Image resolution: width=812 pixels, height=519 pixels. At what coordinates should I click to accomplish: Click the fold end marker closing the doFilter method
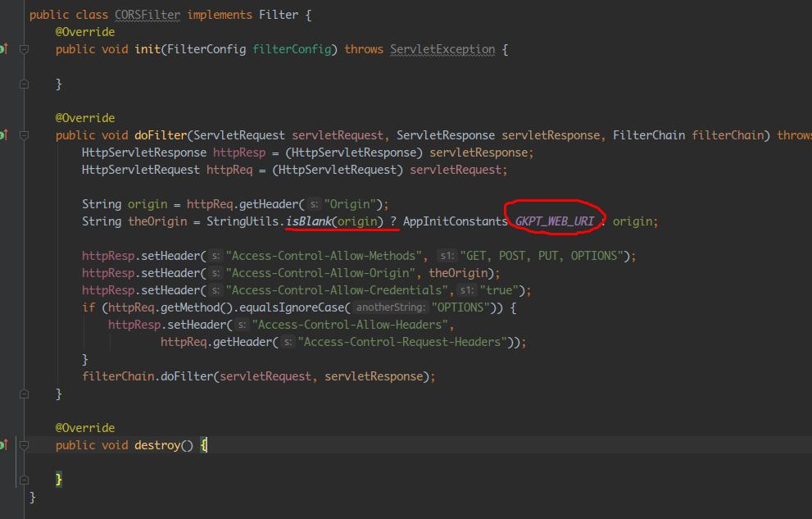(x=24, y=394)
